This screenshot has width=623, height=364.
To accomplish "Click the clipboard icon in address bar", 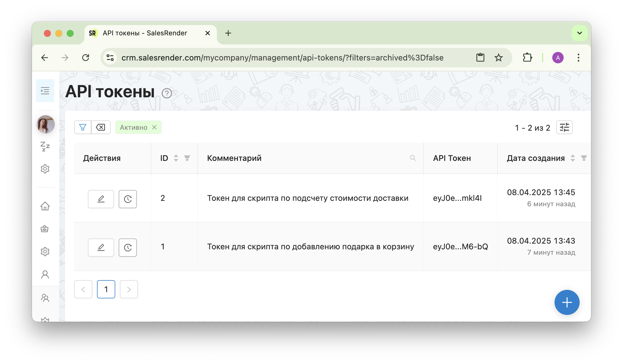I will pyautogui.click(x=480, y=58).
